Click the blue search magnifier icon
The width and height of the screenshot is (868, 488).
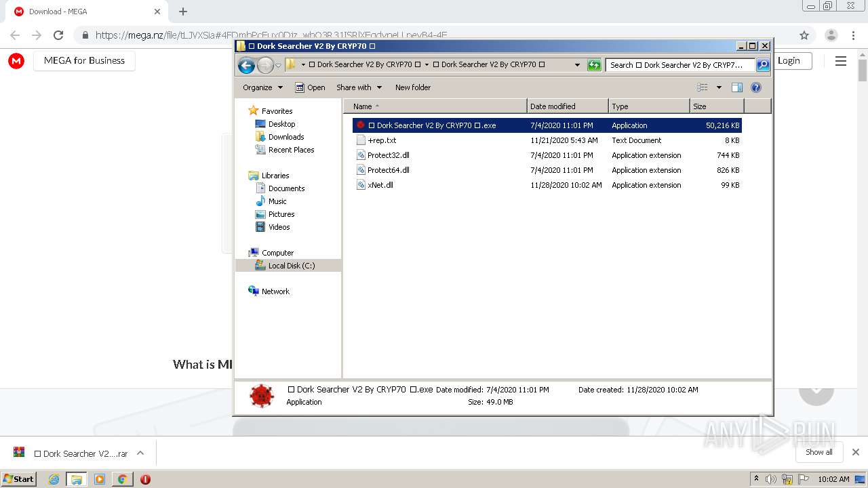(763, 65)
